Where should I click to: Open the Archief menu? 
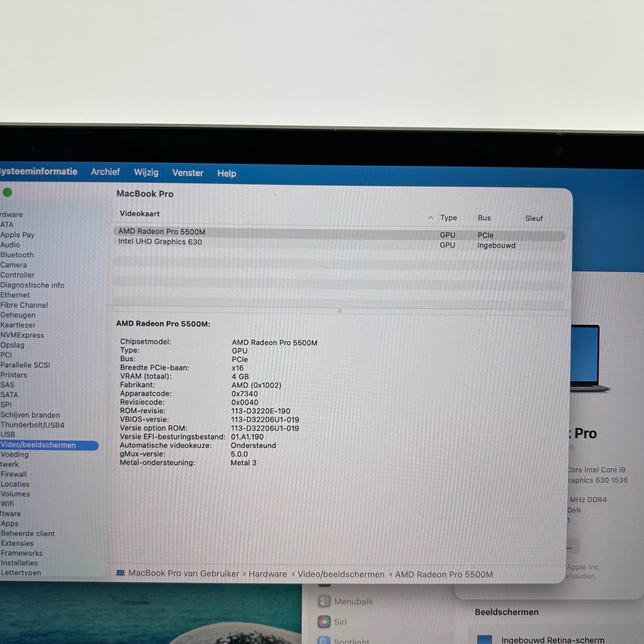point(105,172)
